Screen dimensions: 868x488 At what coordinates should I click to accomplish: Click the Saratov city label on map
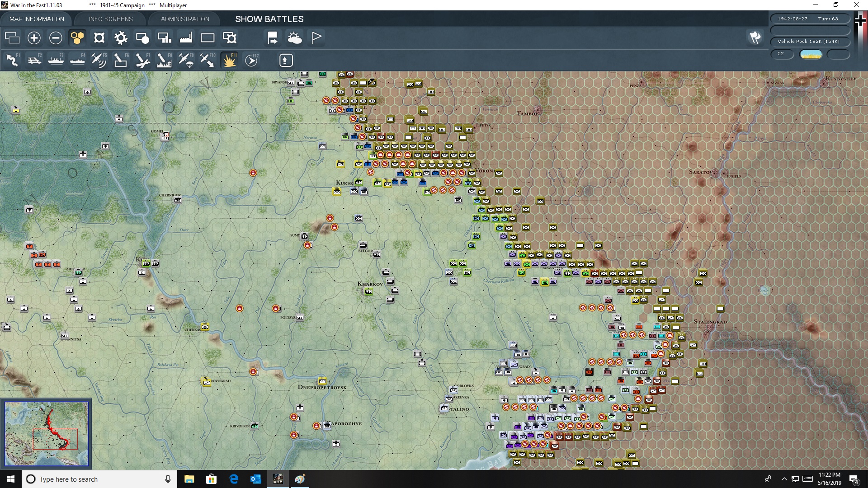(701, 172)
